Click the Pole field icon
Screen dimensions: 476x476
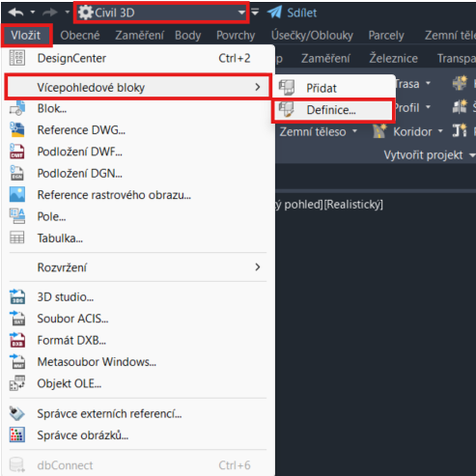pyautogui.click(x=17, y=216)
